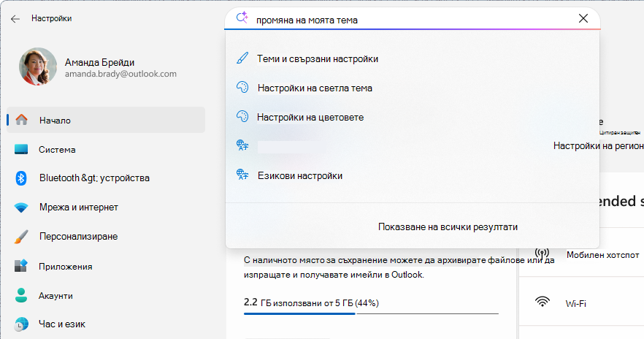Screen dimensions: 644x339
Task: Click the Bluetooth icon in sidebar
Action: 21,178
